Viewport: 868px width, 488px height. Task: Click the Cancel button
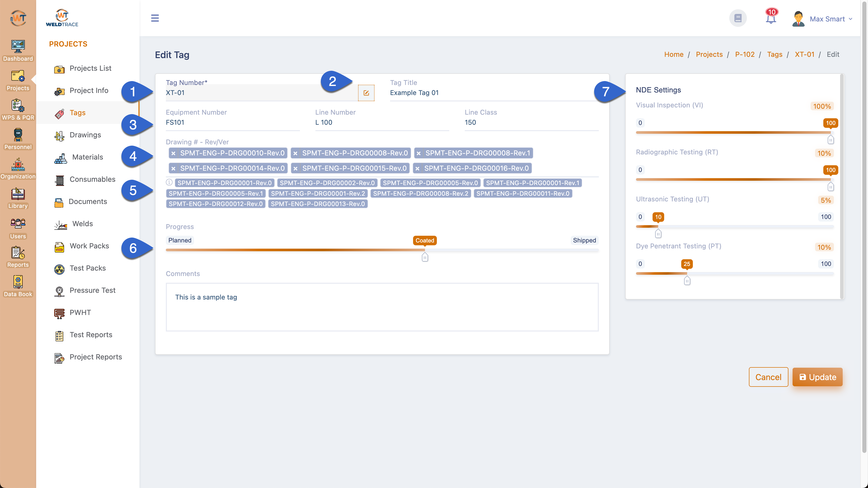(x=768, y=377)
